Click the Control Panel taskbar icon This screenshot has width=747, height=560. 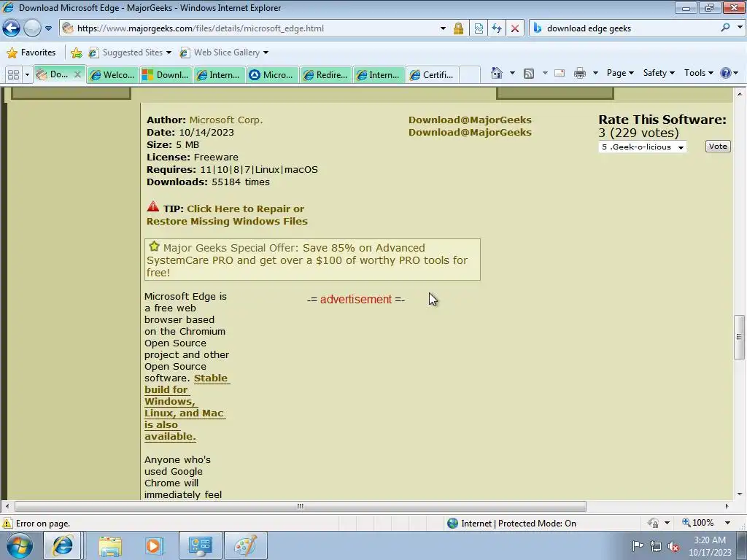coord(200,545)
